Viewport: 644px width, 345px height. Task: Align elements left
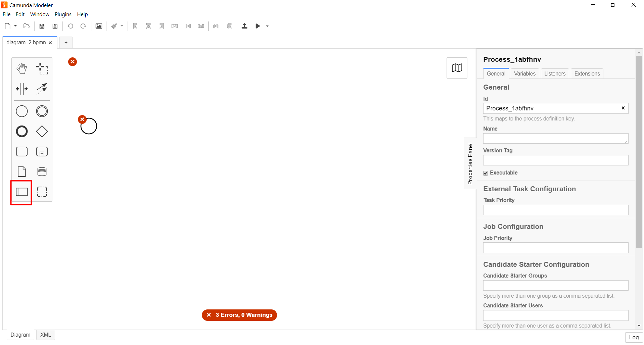(135, 26)
